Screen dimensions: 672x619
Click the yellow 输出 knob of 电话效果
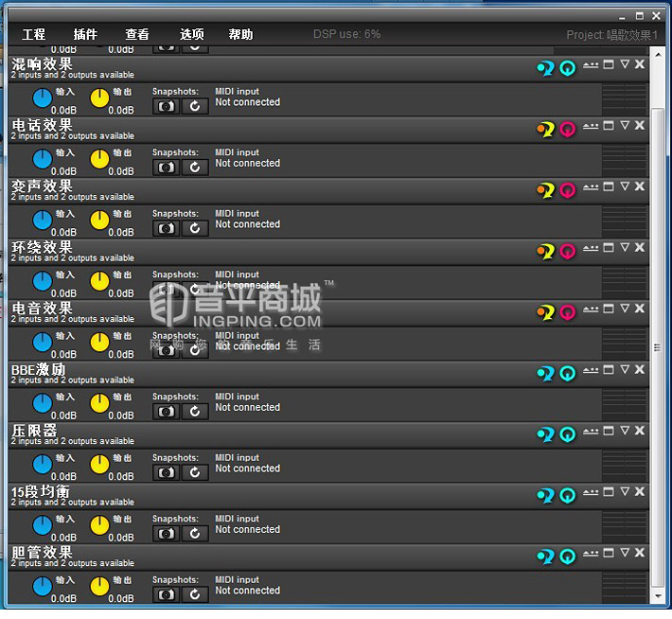[99, 159]
